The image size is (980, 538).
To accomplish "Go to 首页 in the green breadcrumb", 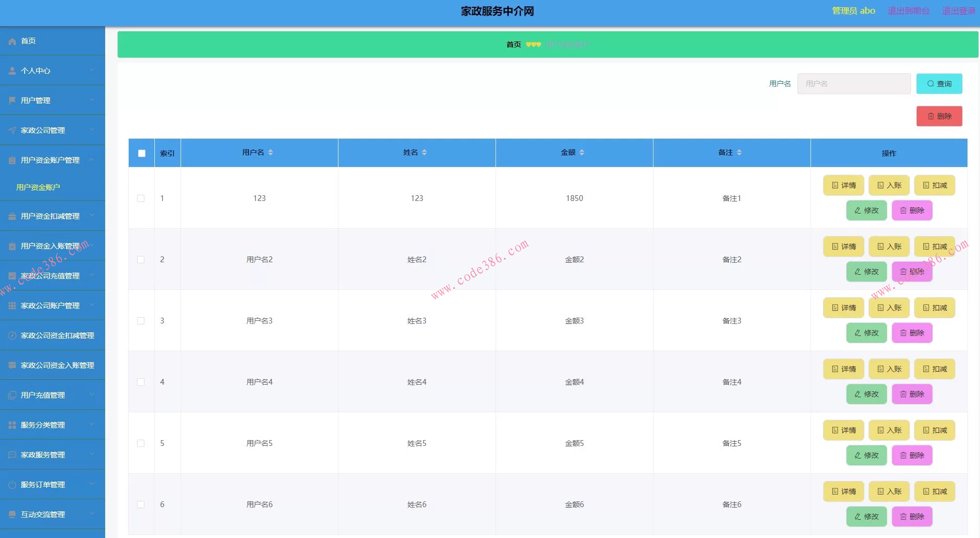I will [514, 44].
